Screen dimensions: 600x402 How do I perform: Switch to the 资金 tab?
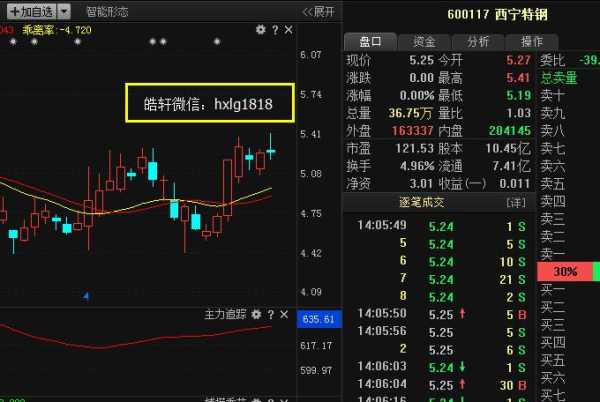pos(424,41)
